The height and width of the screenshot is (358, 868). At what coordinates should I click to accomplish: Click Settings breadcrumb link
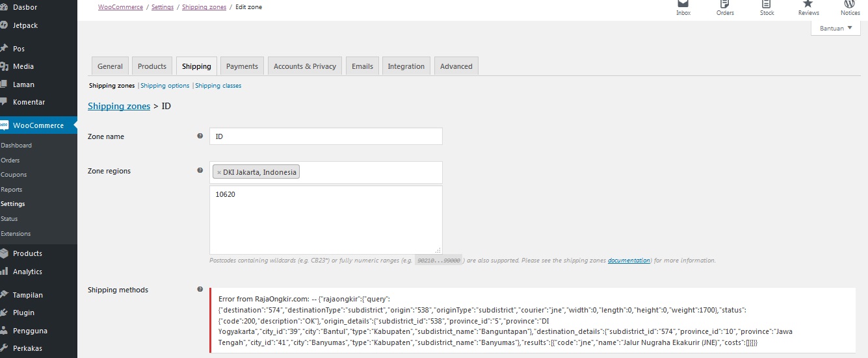(x=163, y=7)
